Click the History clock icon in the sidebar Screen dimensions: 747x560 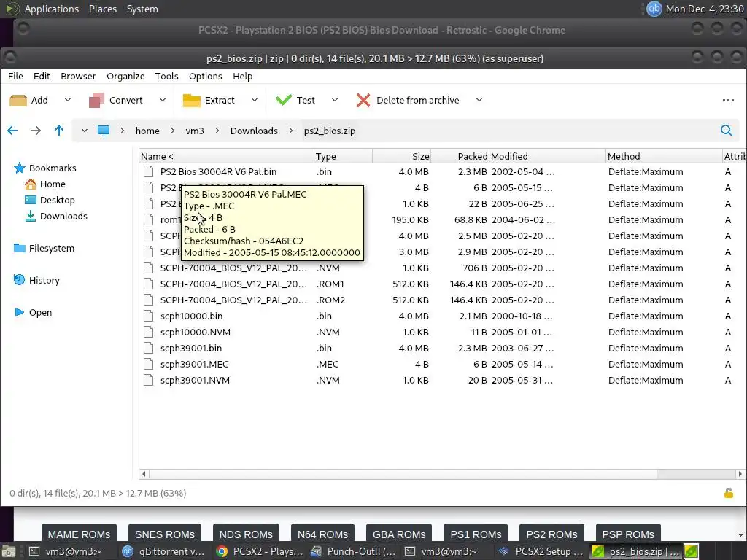pyautogui.click(x=19, y=280)
